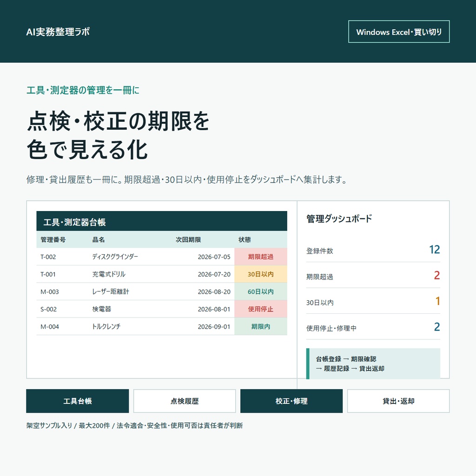
Task: Click the 期限超過 status cell in the table
Action: tap(261, 257)
